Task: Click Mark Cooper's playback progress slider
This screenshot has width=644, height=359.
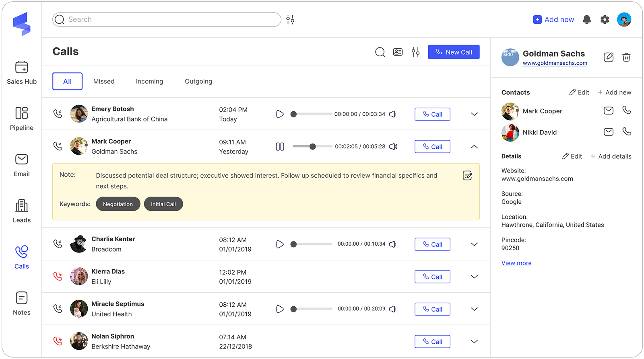Action: coord(312,147)
